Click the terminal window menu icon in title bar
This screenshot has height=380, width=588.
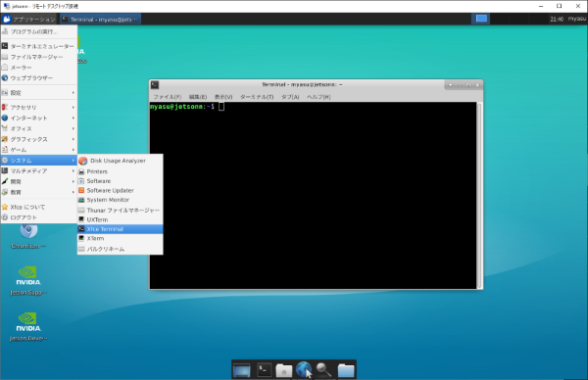pyautogui.click(x=155, y=85)
